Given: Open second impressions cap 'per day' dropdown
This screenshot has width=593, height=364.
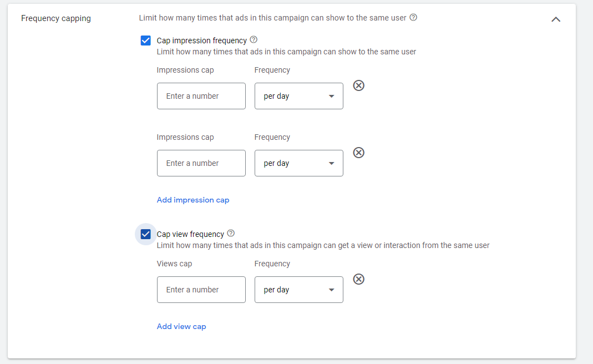Looking at the screenshot, I should pyautogui.click(x=298, y=163).
